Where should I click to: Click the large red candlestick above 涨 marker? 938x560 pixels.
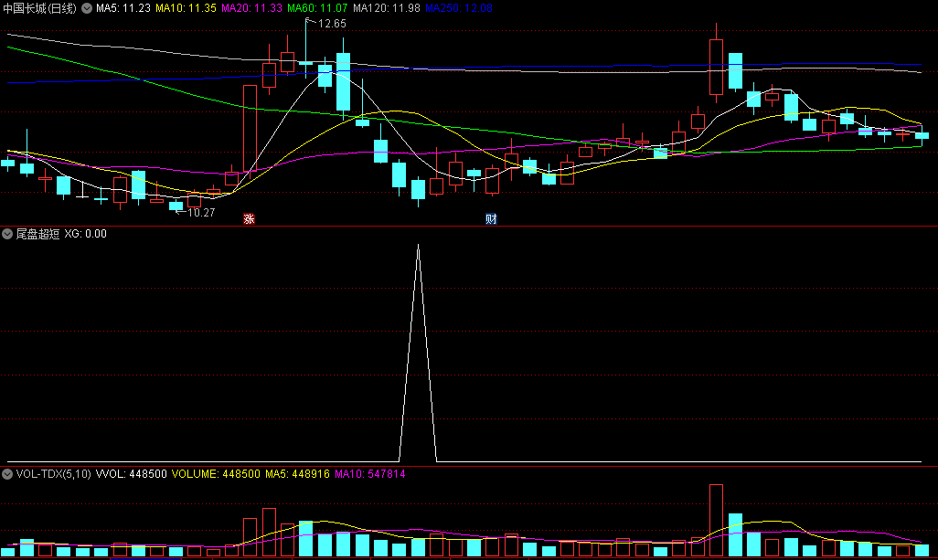(250, 129)
